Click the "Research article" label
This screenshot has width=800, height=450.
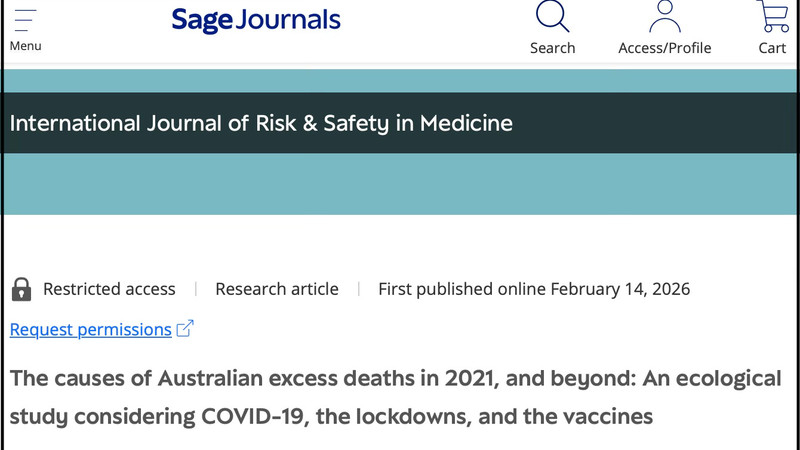click(x=277, y=289)
